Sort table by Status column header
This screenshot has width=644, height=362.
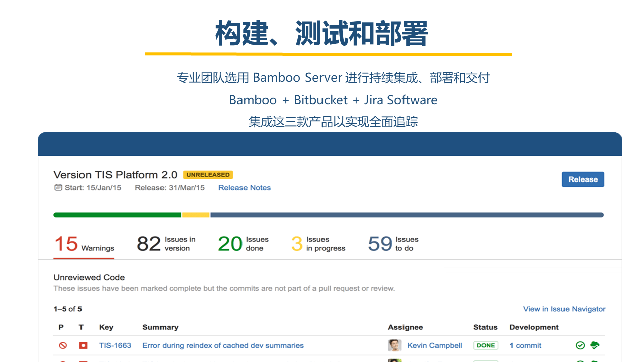pos(486,327)
